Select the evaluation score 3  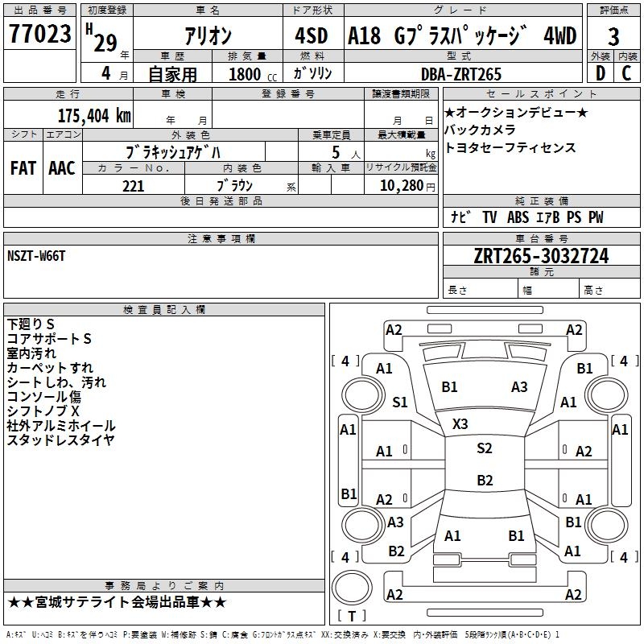click(613, 36)
